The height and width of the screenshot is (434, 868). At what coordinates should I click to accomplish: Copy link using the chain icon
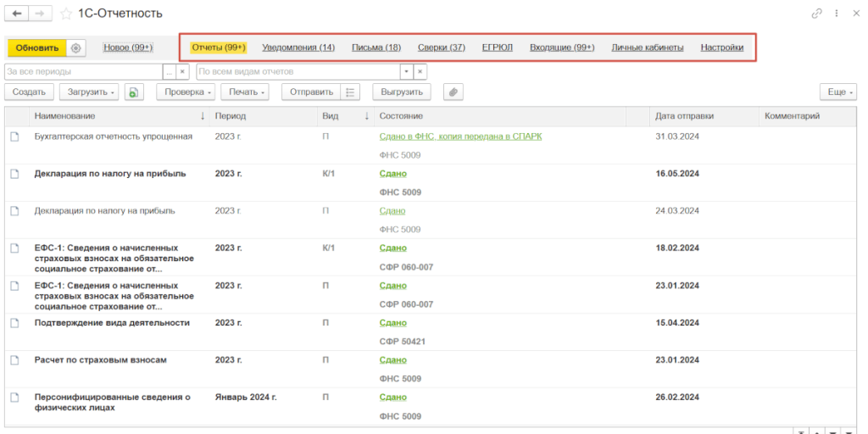pyautogui.click(x=817, y=14)
